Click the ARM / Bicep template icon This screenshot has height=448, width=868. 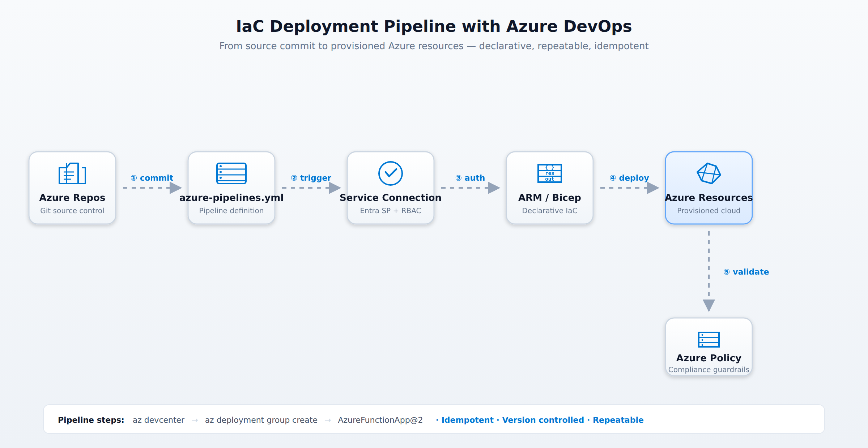pyautogui.click(x=550, y=173)
